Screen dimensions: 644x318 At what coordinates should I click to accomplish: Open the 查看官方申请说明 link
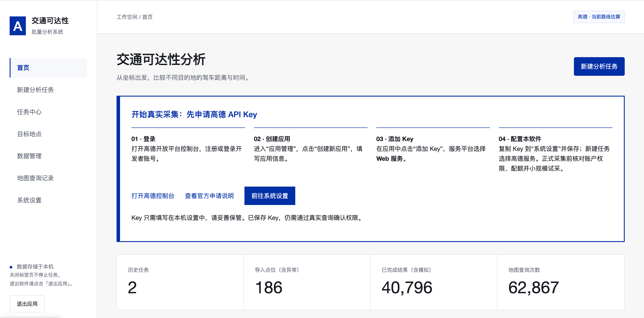click(209, 196)
